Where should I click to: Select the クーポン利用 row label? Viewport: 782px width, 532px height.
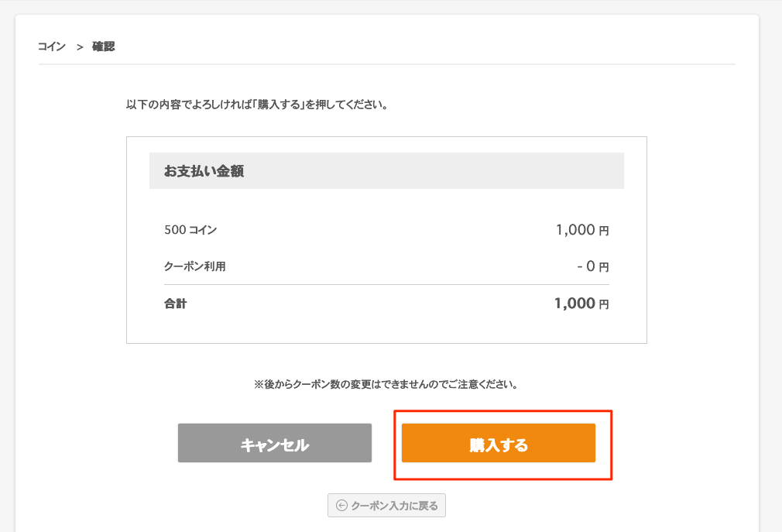point(195,266)
